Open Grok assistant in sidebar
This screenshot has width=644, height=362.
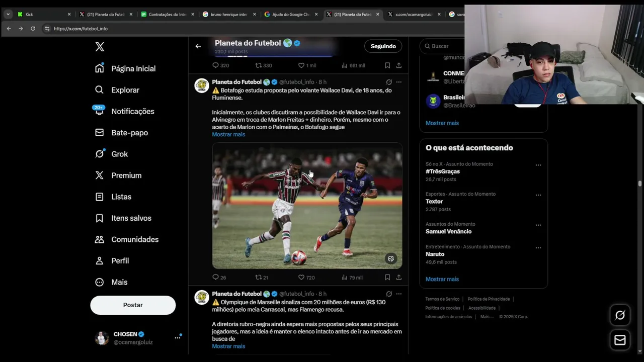[112, 154]
